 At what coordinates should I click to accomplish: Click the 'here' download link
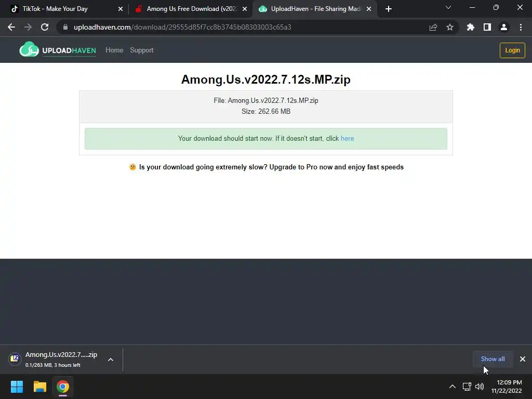coord(348,138)
